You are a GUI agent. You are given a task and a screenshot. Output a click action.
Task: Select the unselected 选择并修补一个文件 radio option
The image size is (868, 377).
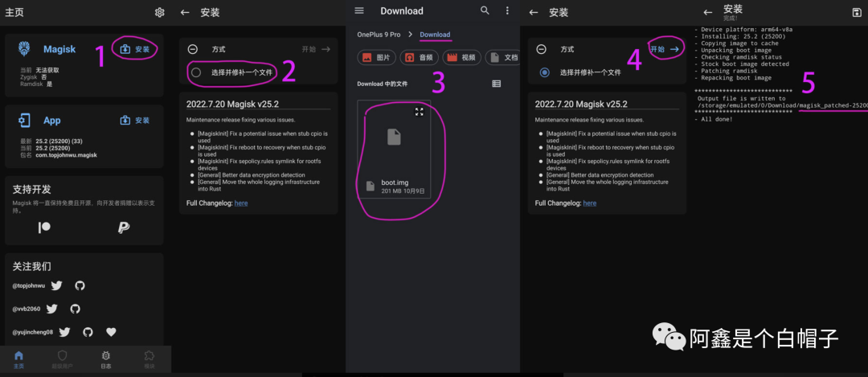195,72
